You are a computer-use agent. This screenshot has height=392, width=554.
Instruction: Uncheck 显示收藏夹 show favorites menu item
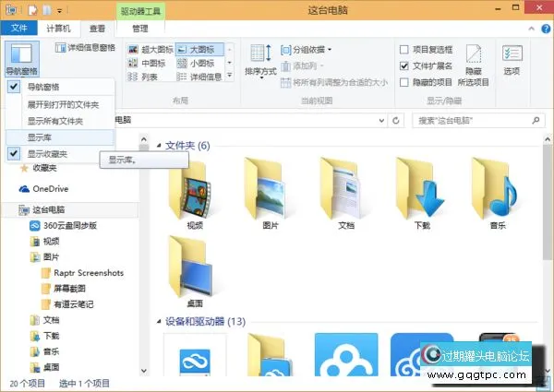point(60,154)
